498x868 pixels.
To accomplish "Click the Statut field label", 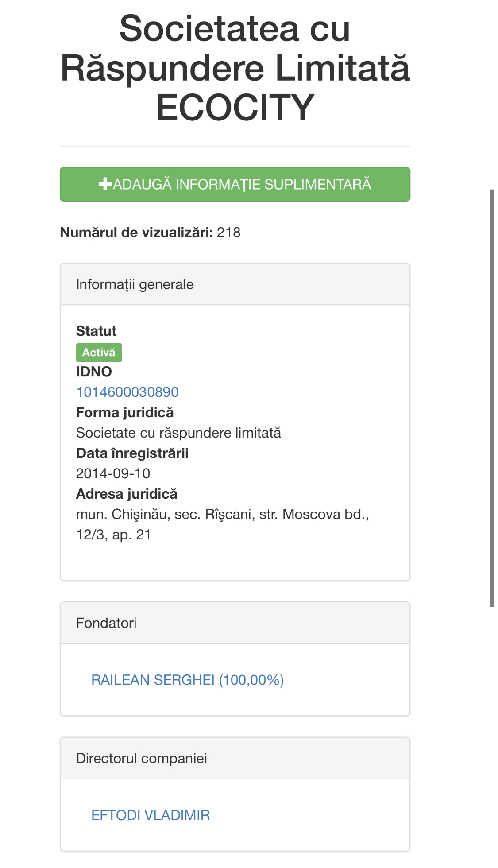I will coord(96,331).
